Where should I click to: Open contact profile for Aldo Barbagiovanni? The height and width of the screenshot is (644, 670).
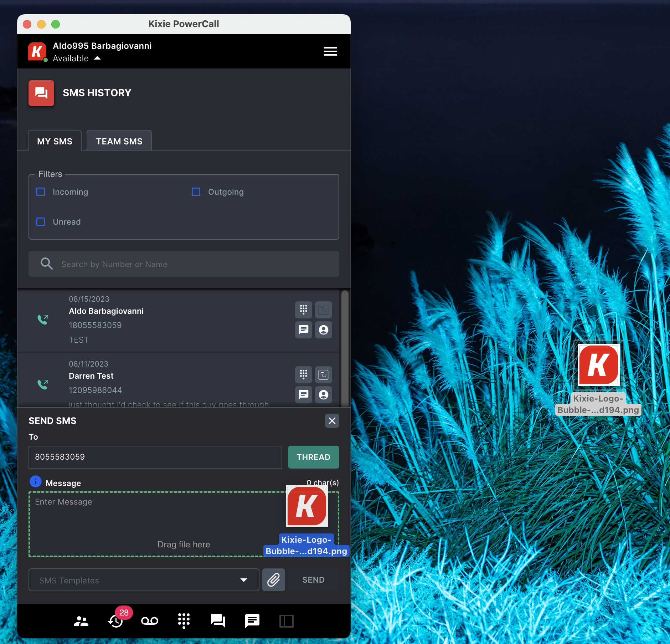point(324,329)
